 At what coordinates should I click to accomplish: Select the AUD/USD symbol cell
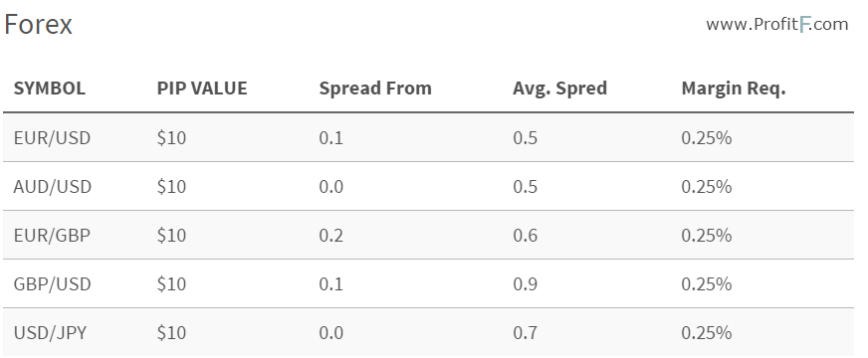coord(53,187)
